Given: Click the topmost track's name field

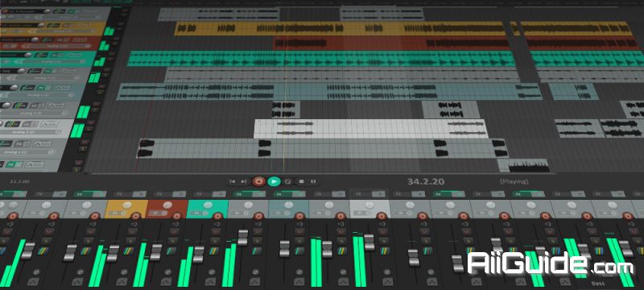Looking at the screenshot, I should click(x=26, y=11).
